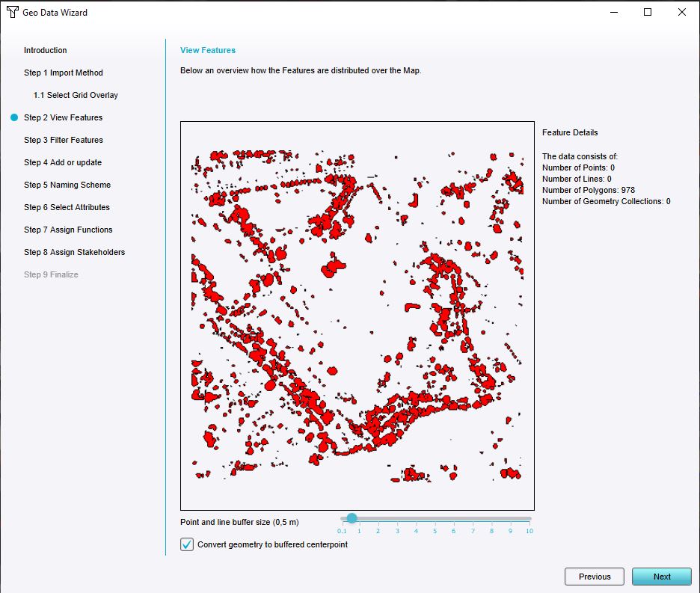This screenshot has width=700, height=593.
Task: Select the 1.1 Select Grid Overlay sub-step
Action: click(75, 95)
